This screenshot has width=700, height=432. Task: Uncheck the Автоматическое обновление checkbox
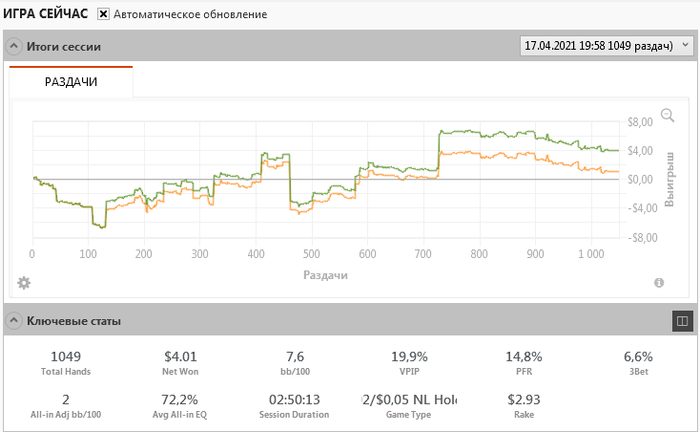pyautogui.click(x=103, y=15)
